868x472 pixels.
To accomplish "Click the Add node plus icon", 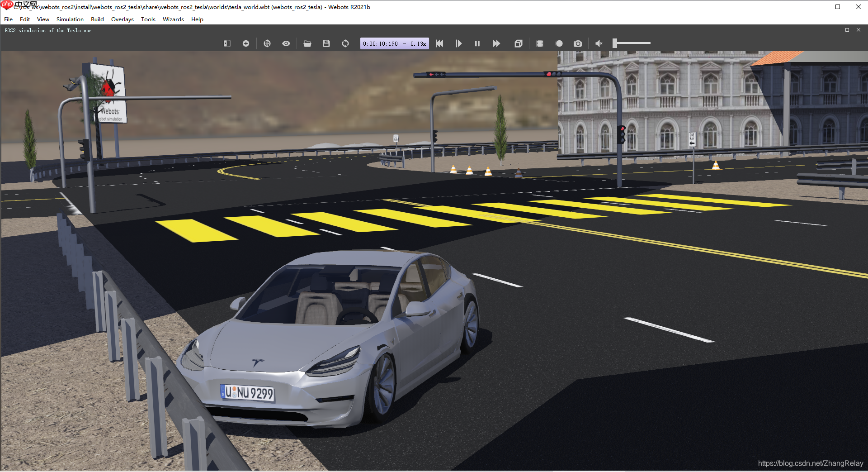I will 246,43.
